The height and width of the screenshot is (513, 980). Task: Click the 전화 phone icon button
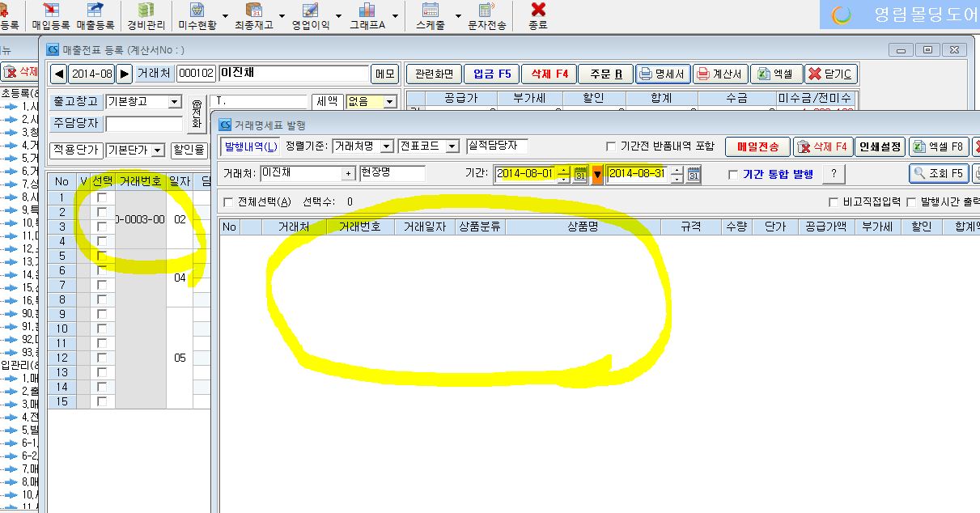pos(197,114)
